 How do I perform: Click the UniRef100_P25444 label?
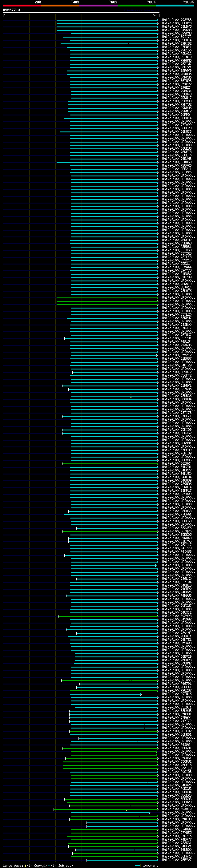(177, 267)
